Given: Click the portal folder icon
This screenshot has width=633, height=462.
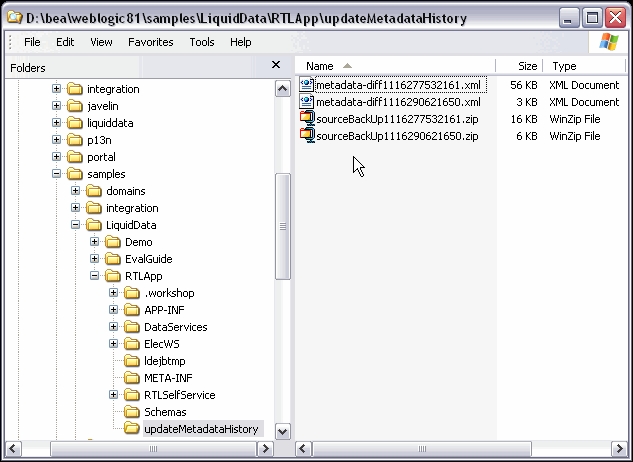Looking at the screenshot, I should (75, 157).
